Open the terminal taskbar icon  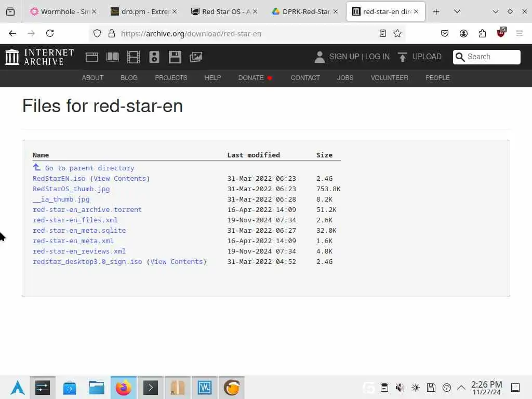(151, 388)
